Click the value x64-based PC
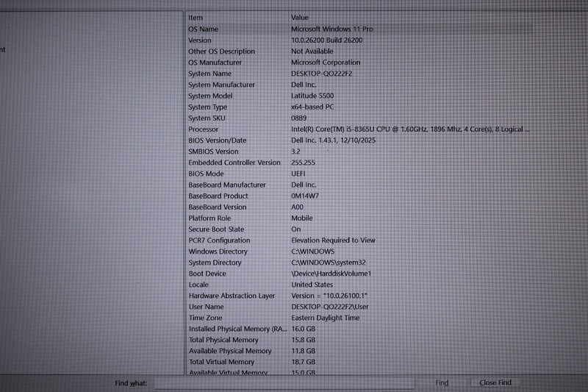The image size is (588, 392). 312,107
